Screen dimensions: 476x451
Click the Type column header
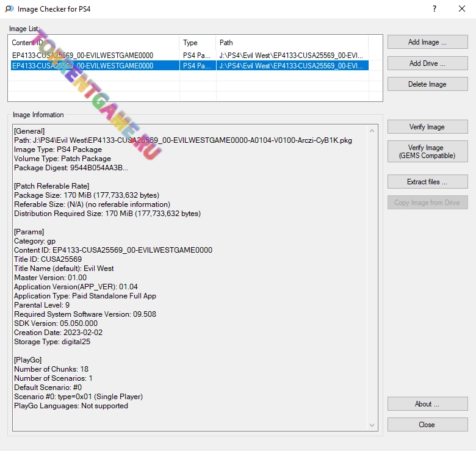coord(198,43)
